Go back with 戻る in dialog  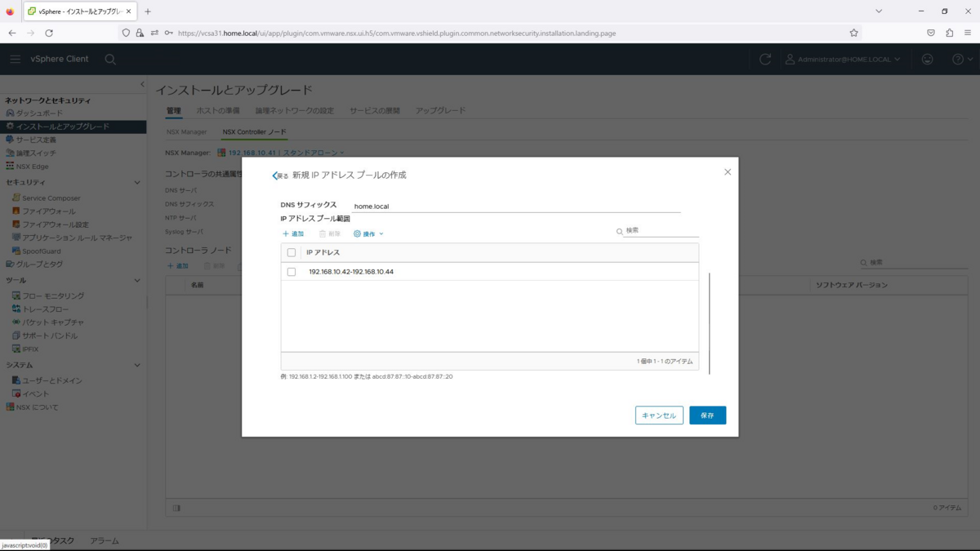click(280, 176)
